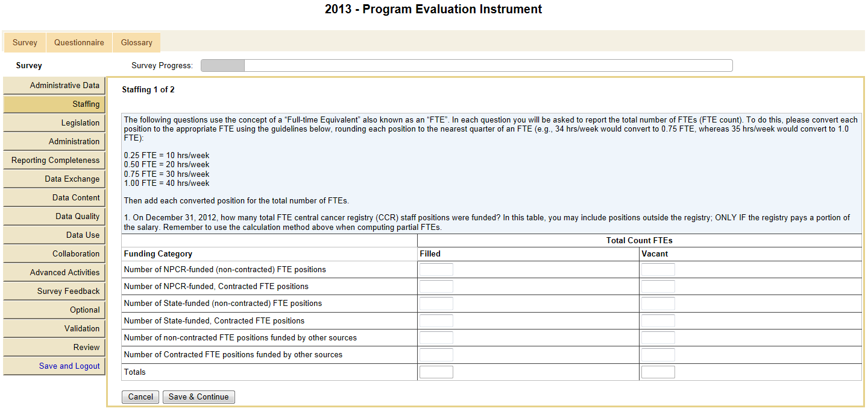Click the 'Staffing 1 of 2' heading
Image resolution: width=868 pixels, height=414 pixels.
click(148, 90)
